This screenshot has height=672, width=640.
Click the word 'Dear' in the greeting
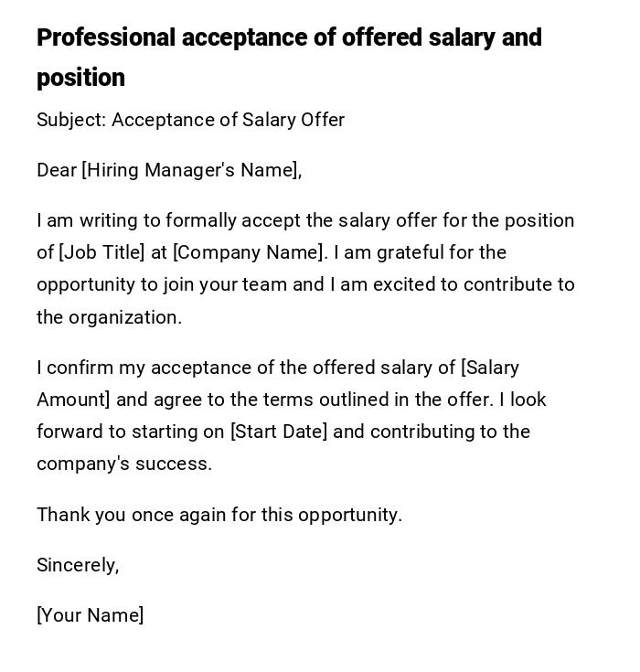(x=57, y=170)
